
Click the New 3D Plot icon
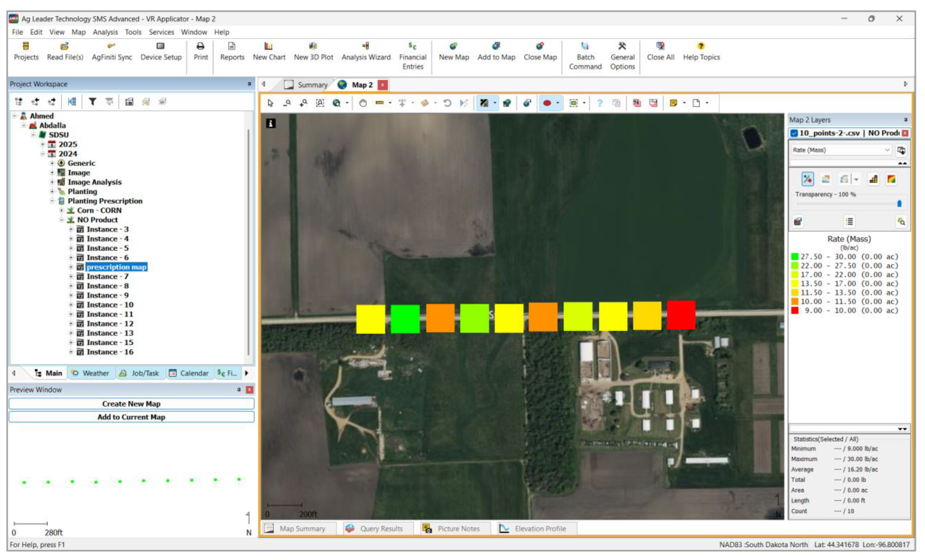point(313,46)
